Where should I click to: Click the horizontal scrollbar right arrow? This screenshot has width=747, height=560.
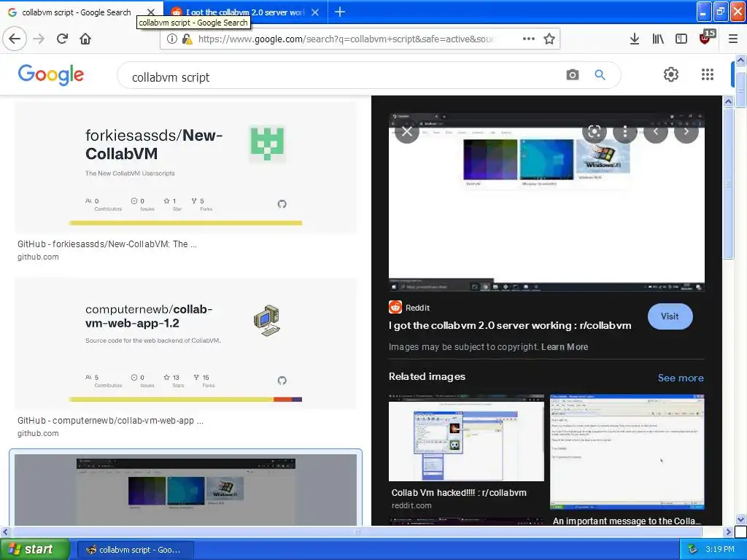click(728, 532)
